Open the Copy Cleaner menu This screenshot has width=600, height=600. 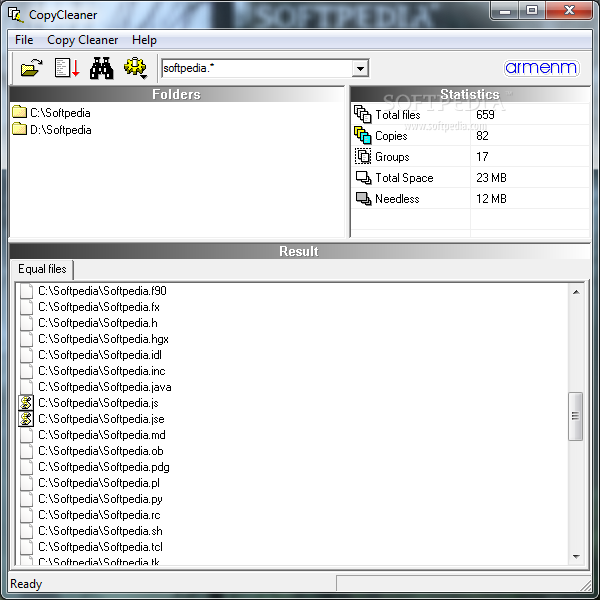[83, 40]
